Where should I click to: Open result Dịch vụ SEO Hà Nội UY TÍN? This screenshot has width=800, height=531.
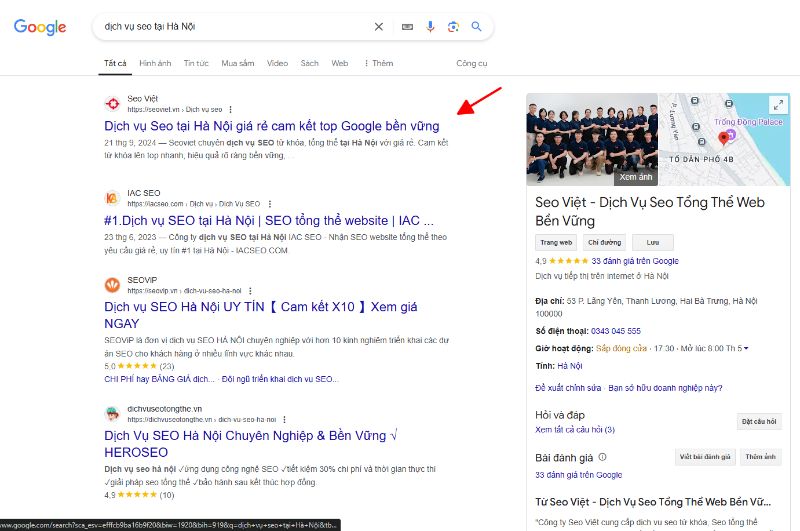tap(260, 315)
